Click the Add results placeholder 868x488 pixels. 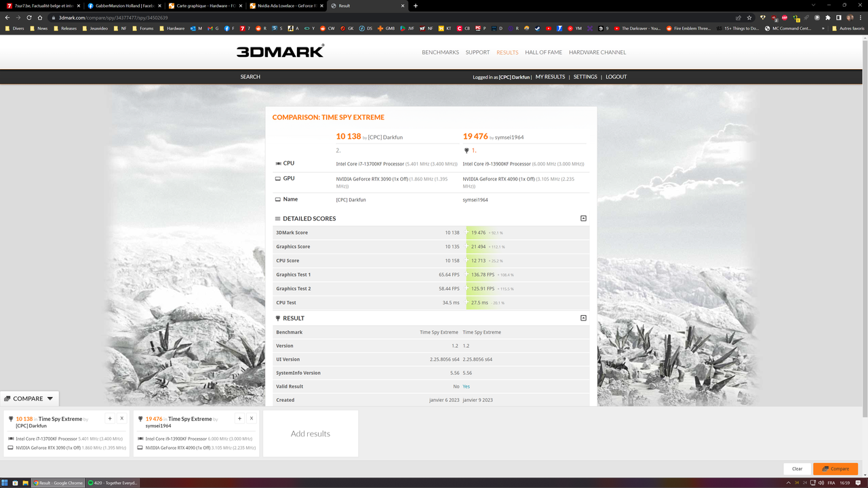coord(311,434)
